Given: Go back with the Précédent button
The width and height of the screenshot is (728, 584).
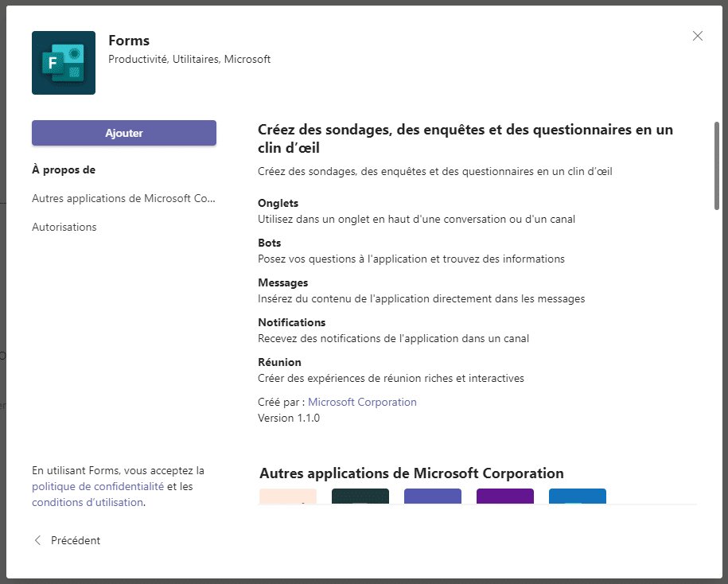Looking at the screenshot, I should coord(68,540).
